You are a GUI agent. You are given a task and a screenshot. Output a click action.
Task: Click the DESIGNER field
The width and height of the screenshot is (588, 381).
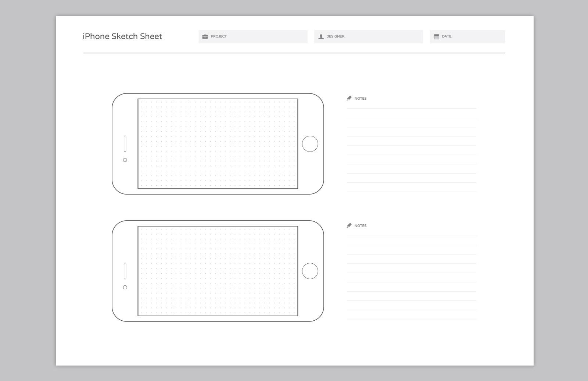pyautogui.click(x=369, y=37)
